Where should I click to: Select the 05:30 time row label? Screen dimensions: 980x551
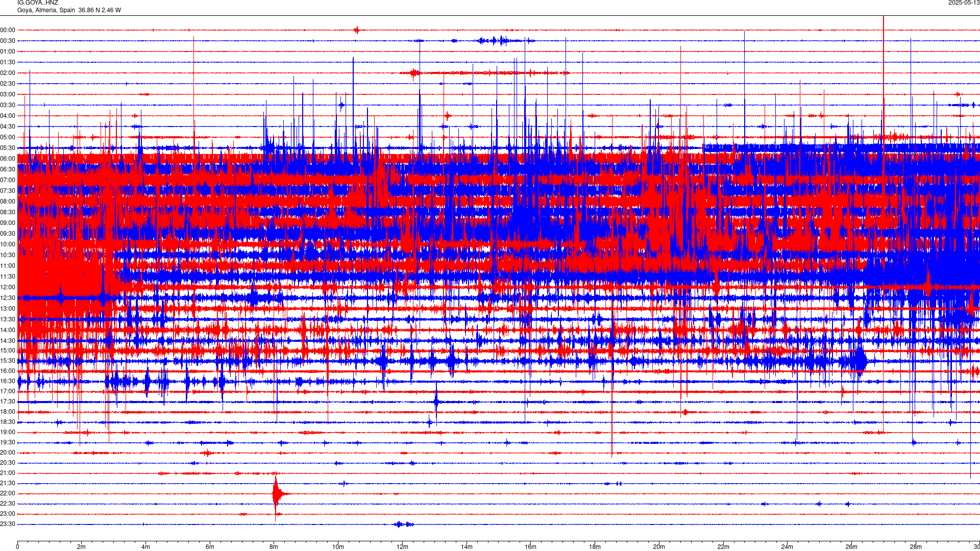coord(8,148)
